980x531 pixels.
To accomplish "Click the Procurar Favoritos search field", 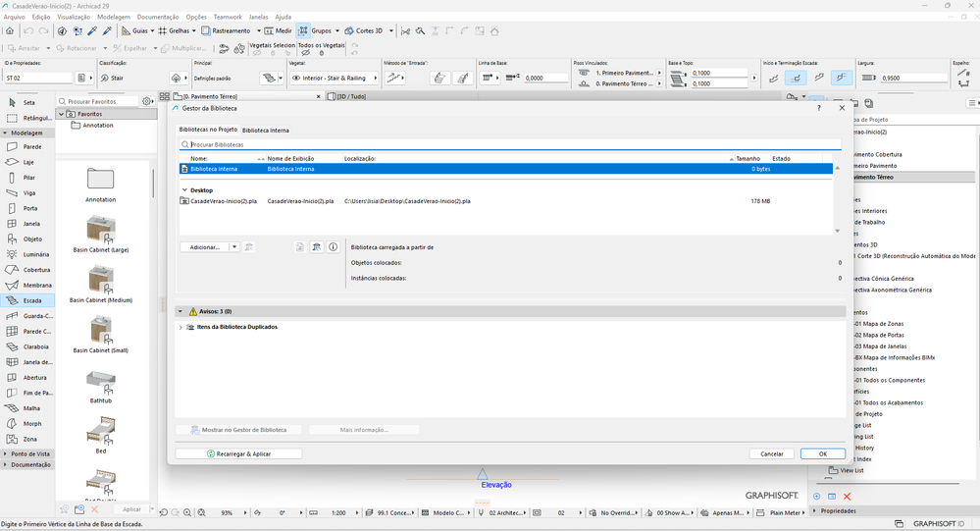I will click(x=97, y=101).
